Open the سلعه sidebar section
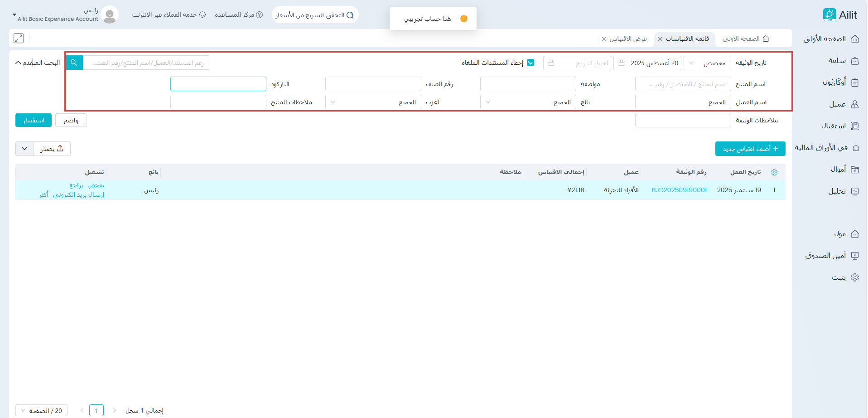Viewport: 868px width, 418px height. point(842,61)
